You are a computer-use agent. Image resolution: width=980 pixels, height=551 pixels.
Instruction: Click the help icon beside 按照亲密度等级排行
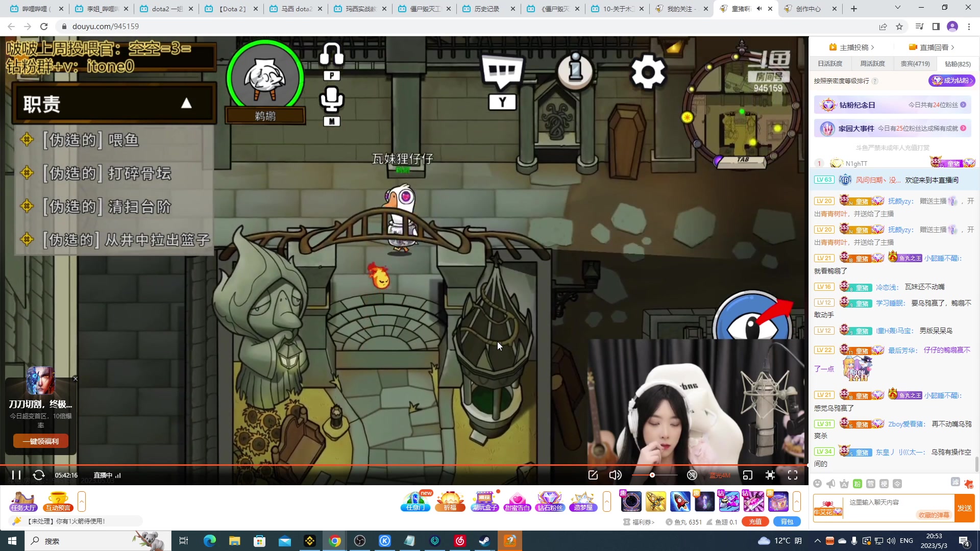[x=875, y=81]
